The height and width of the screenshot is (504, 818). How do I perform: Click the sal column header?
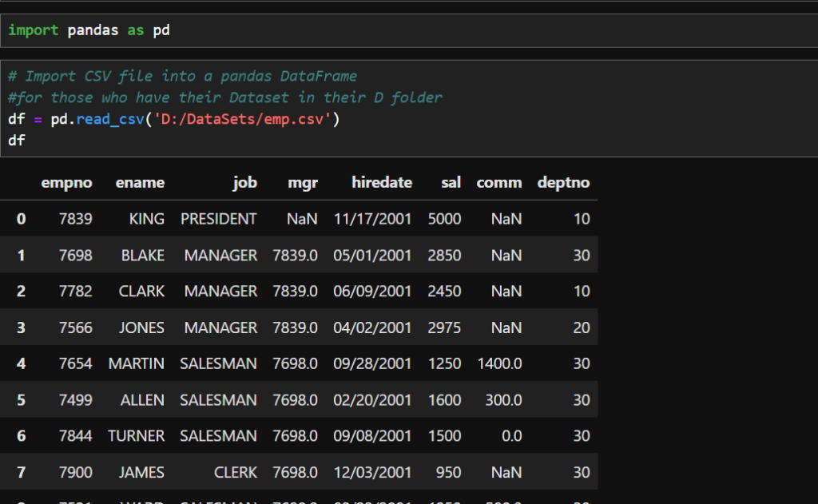click(x=451, y=182)
